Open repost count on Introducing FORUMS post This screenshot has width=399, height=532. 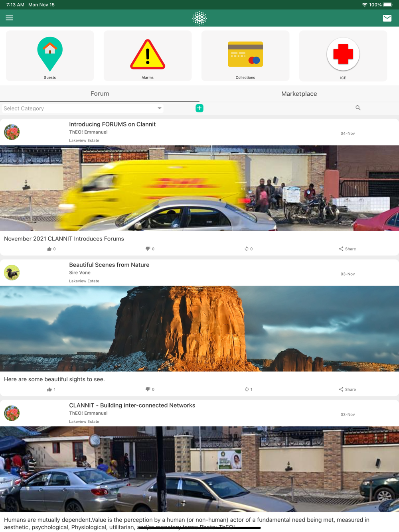249,249
